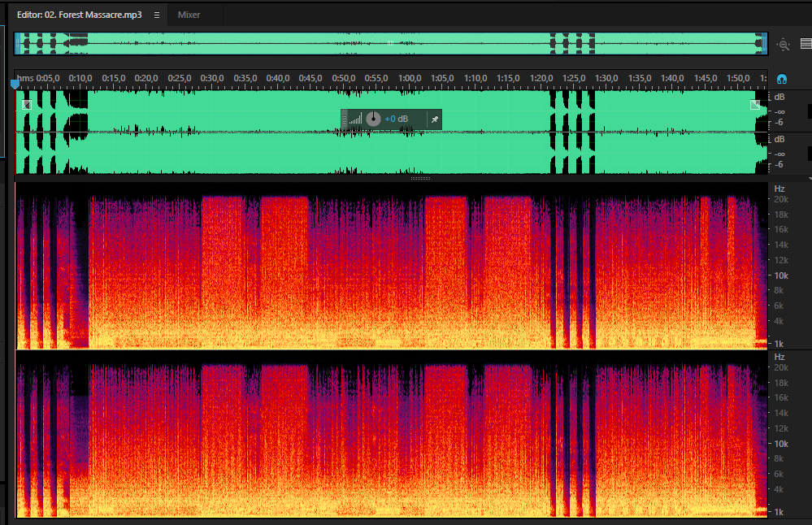Click the 10k label of upper spectrogram scale
The height and width of the screenshot is (525, 812).
tap(781, 276)
